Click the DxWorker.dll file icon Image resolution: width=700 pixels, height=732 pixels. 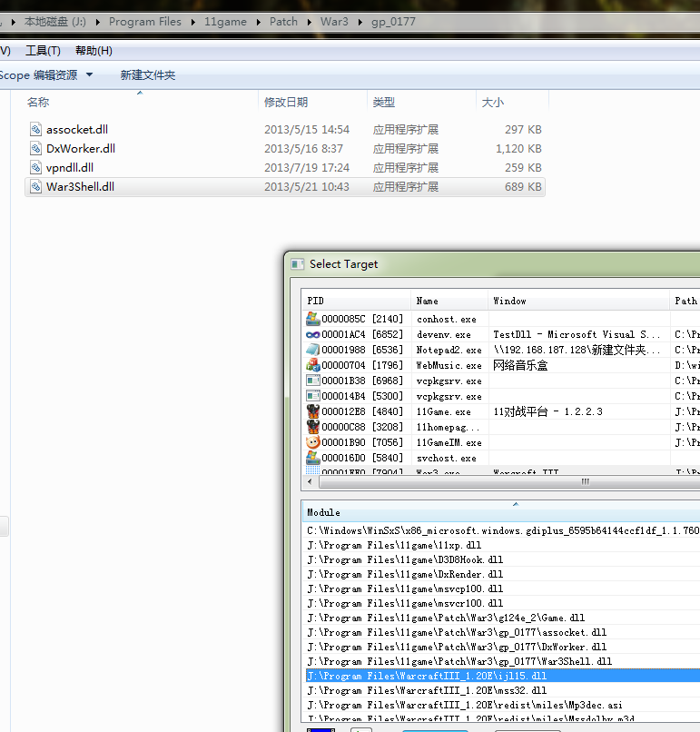(x=36, y=148)
